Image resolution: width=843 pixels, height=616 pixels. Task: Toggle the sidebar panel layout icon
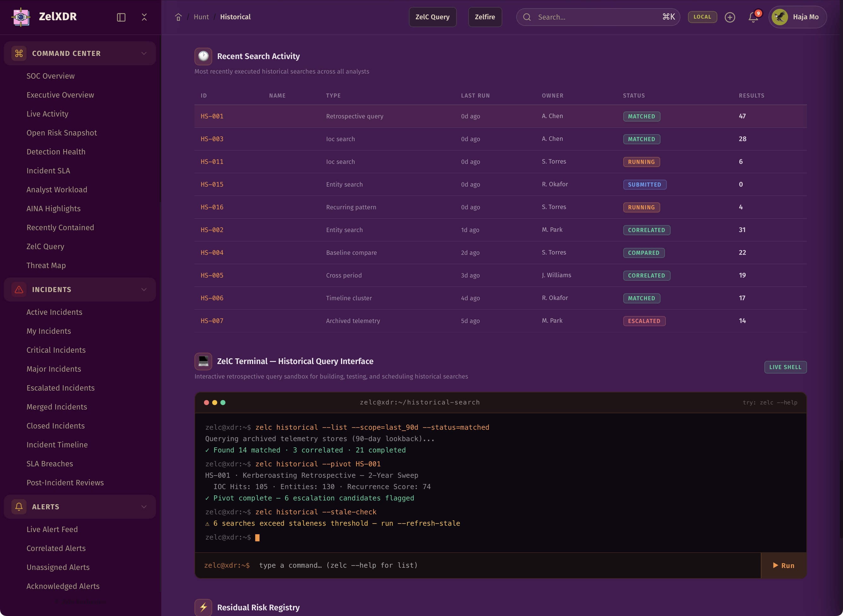(x=121, y=17)
